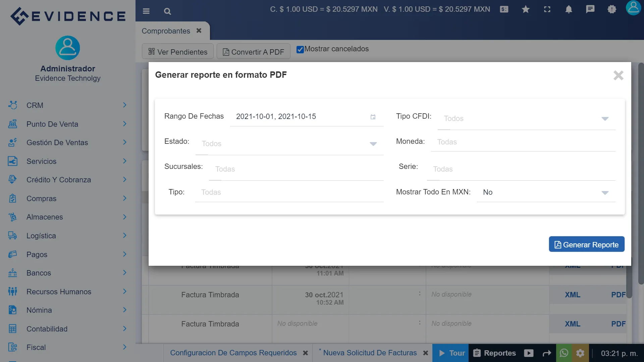Click the Generar Reporte button
The height and width of the screenshot is (362, 644).
[x=586, y=244]
